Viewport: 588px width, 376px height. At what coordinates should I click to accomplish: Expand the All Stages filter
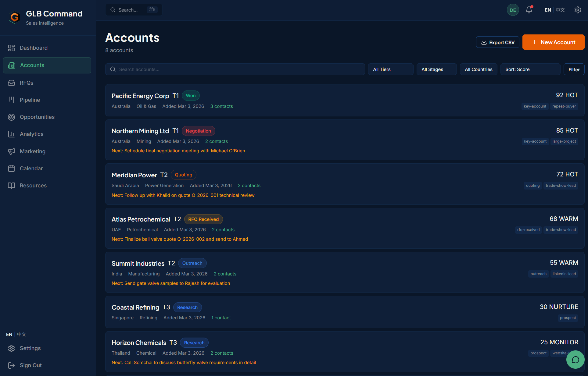[436, 69]
